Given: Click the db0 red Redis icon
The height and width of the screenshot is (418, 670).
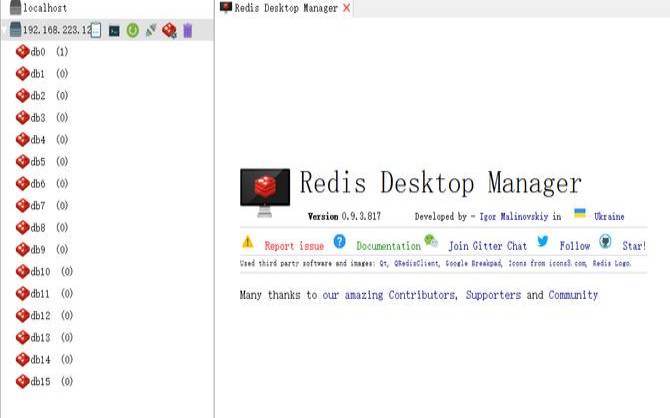Looking at the screenshot, I should 22,52.
